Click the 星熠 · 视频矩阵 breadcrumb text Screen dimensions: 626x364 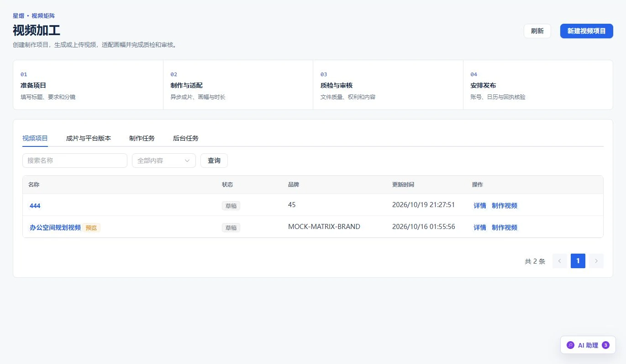click(x=34, y=16)
